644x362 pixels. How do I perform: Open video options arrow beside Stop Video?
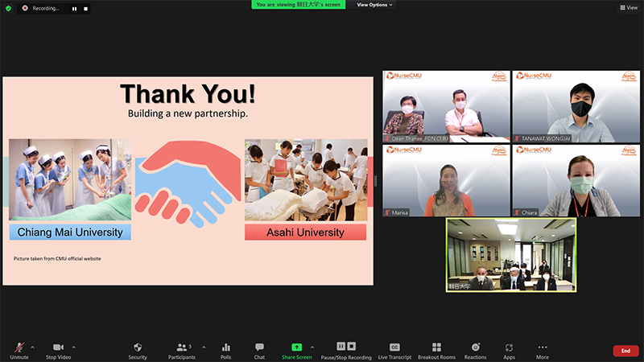pos(73,348)
